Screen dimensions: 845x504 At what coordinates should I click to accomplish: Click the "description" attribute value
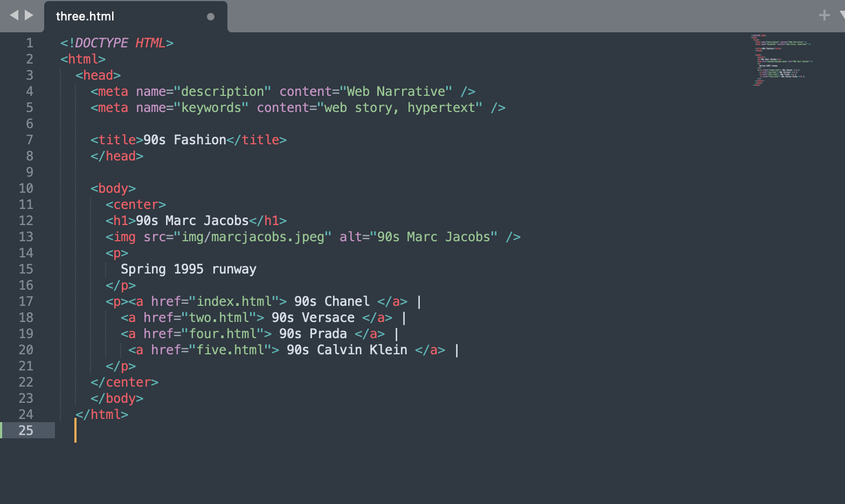(x=223, y=92)
